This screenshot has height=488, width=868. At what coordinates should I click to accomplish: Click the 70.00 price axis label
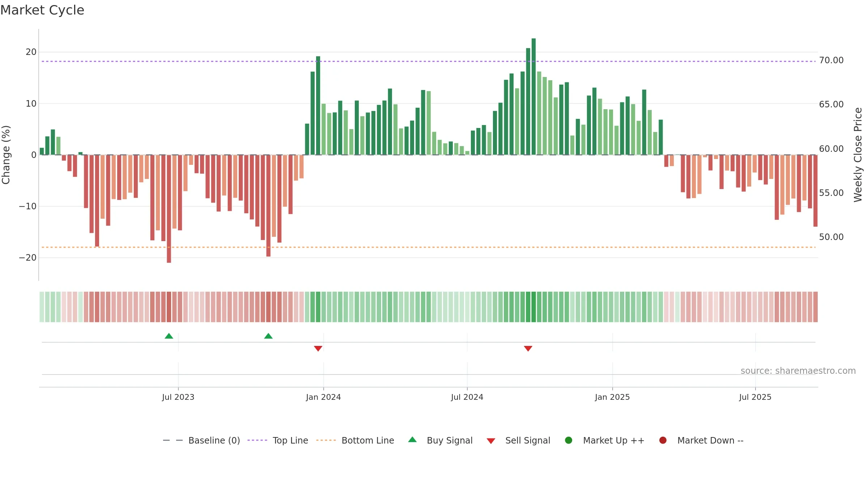pos(831,60)
